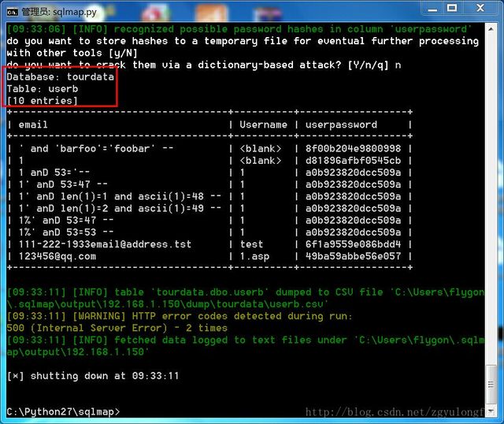Click hash 49ba59abbe56e057
Screen dimensions: 504x424
pyautogui.click(x=353, y=256)
